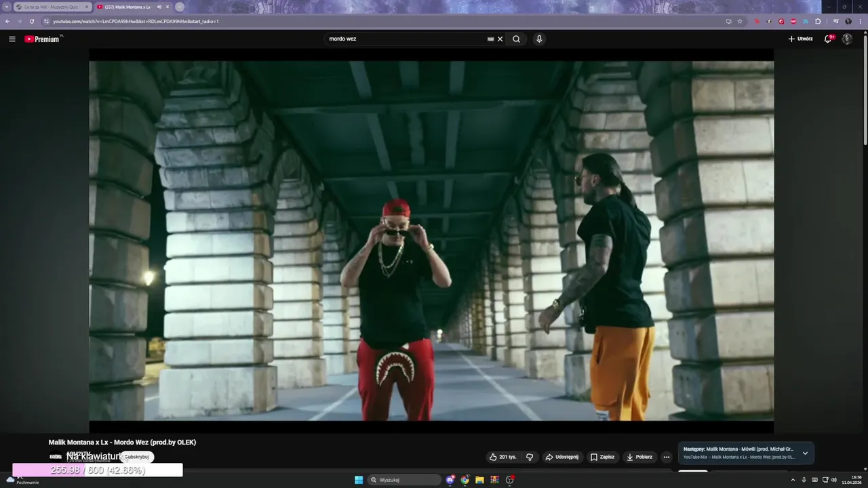Click the video player to pause
Screen dimensions: 868x488
(x=431, y=241)
